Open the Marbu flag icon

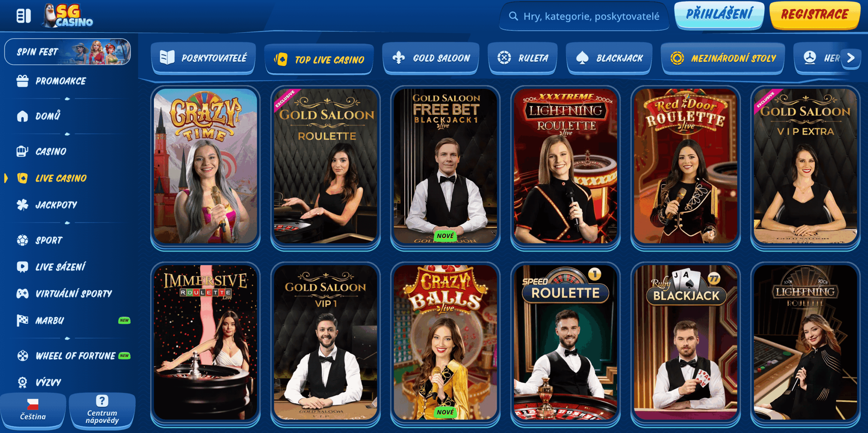click(22, 320)
